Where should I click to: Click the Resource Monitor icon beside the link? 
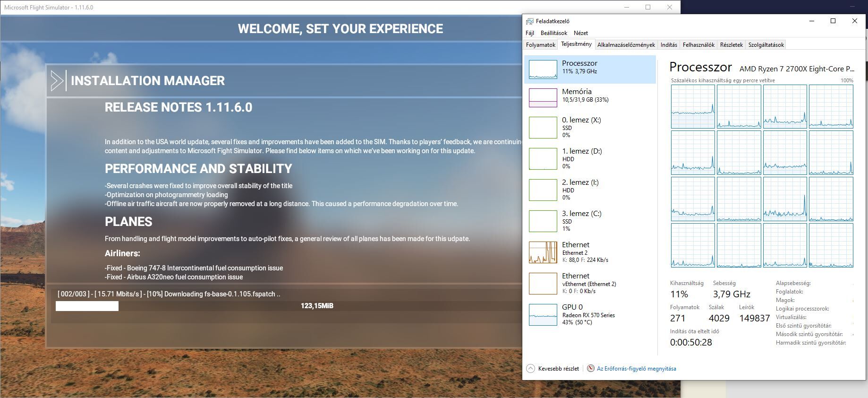click(x=590, y=369)
